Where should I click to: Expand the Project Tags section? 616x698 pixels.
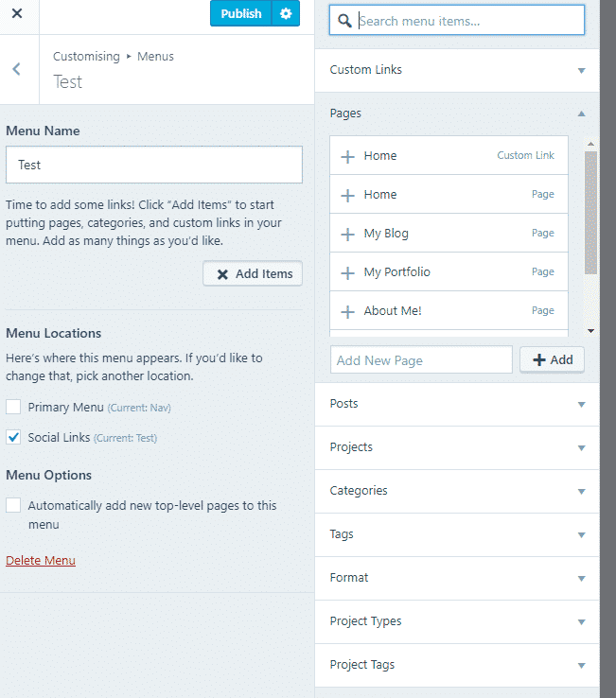pos(456,665)
